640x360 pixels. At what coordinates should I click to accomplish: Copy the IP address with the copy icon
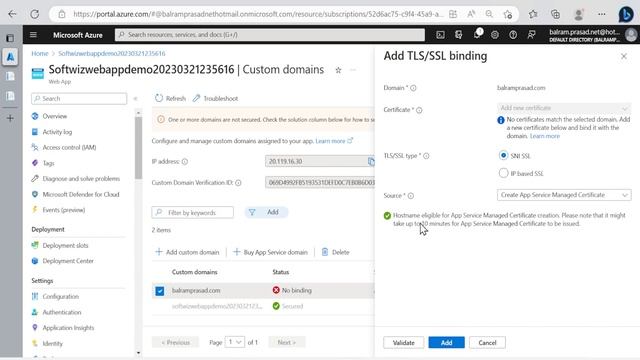pos(371,161)
